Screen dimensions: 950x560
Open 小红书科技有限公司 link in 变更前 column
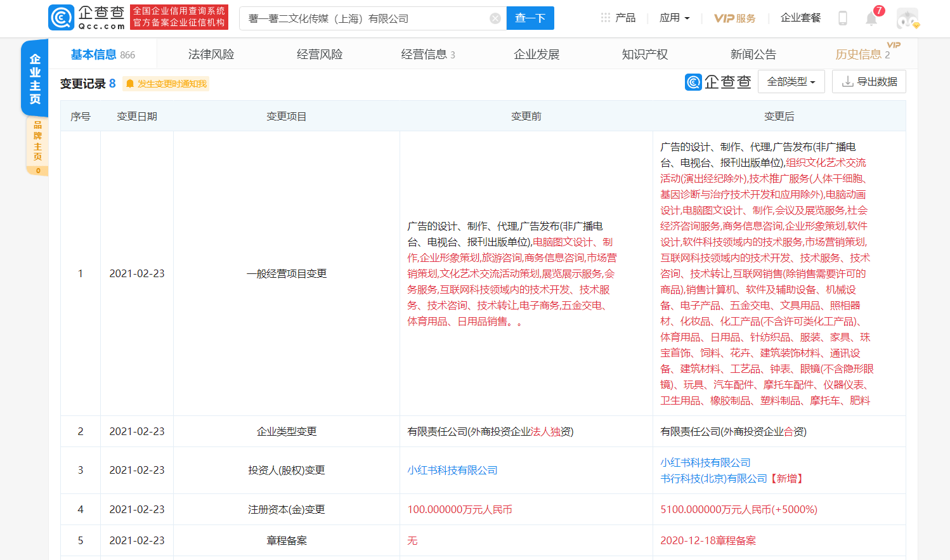(452, 471)
